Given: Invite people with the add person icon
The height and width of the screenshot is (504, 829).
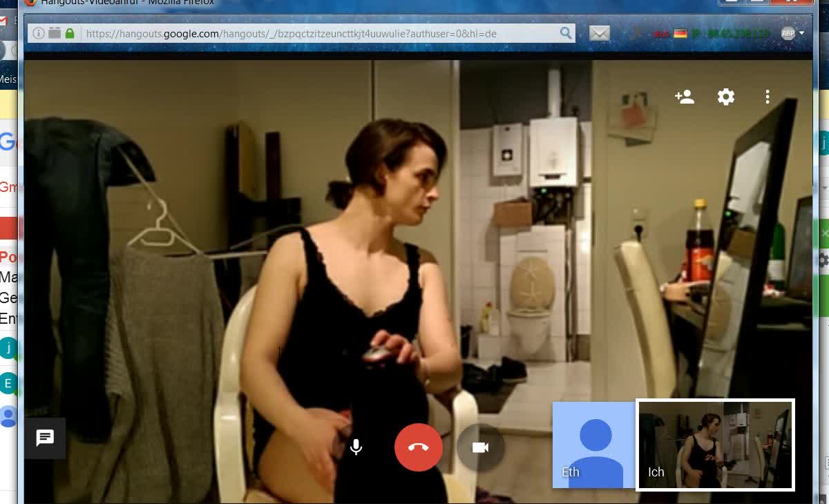Looking at the screenshot, I should (684, 97).
